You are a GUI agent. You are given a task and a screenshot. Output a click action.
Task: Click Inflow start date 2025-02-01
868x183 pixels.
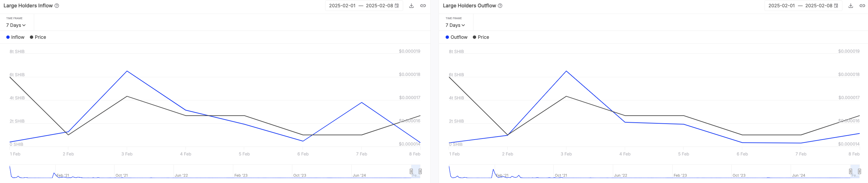pos(342,6)
